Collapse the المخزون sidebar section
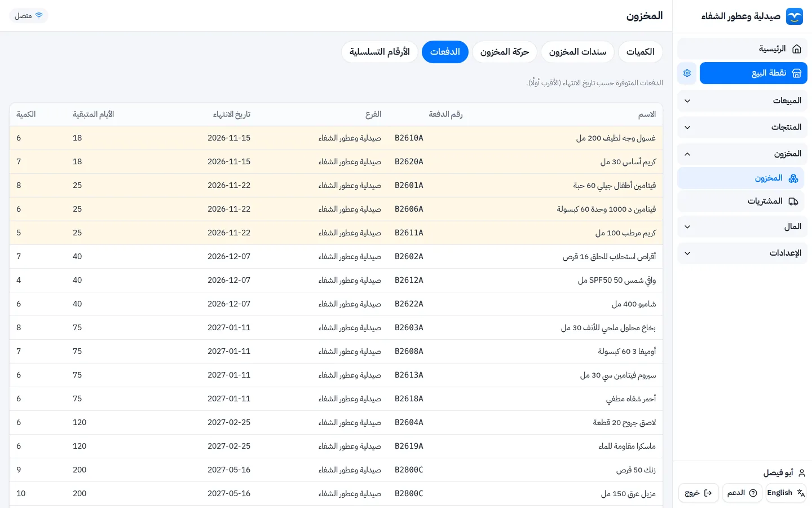 pos(742,154)
